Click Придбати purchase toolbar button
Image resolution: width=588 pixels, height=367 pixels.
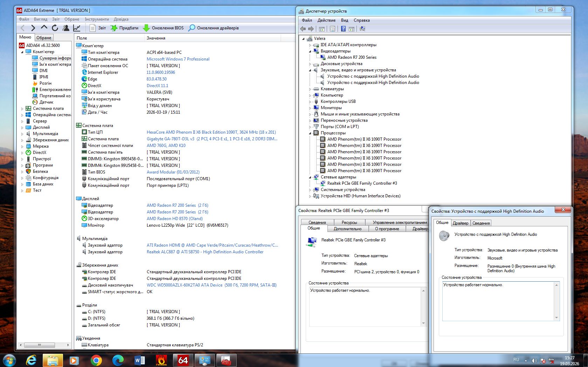pyautogui.click(x=124, y=28)
